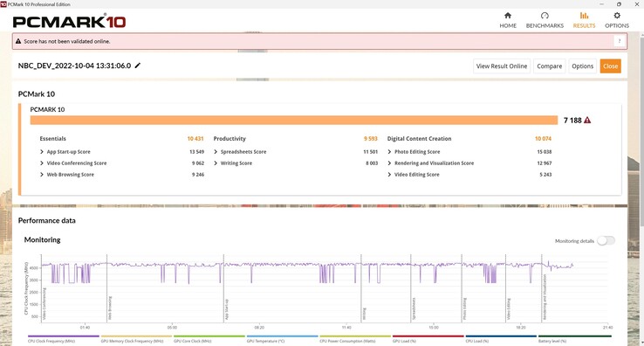
Task: Open Benchmarks via the gauge icon
Action: coord(545,16)
